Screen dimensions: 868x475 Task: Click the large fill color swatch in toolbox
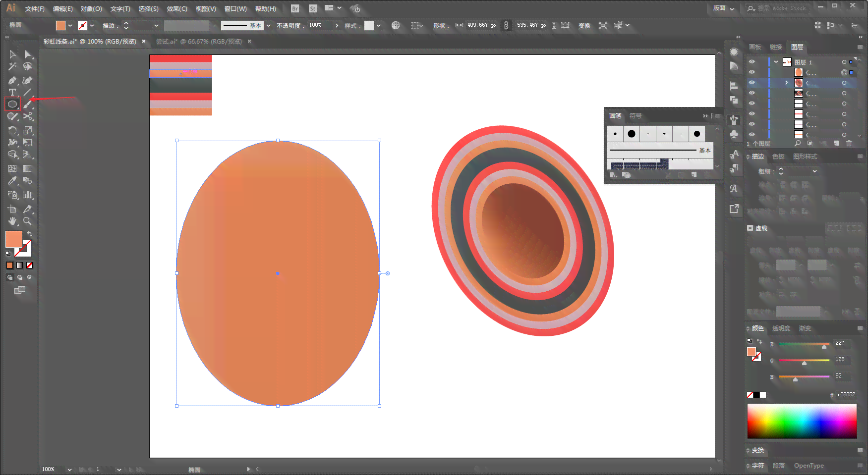[14, 239]
